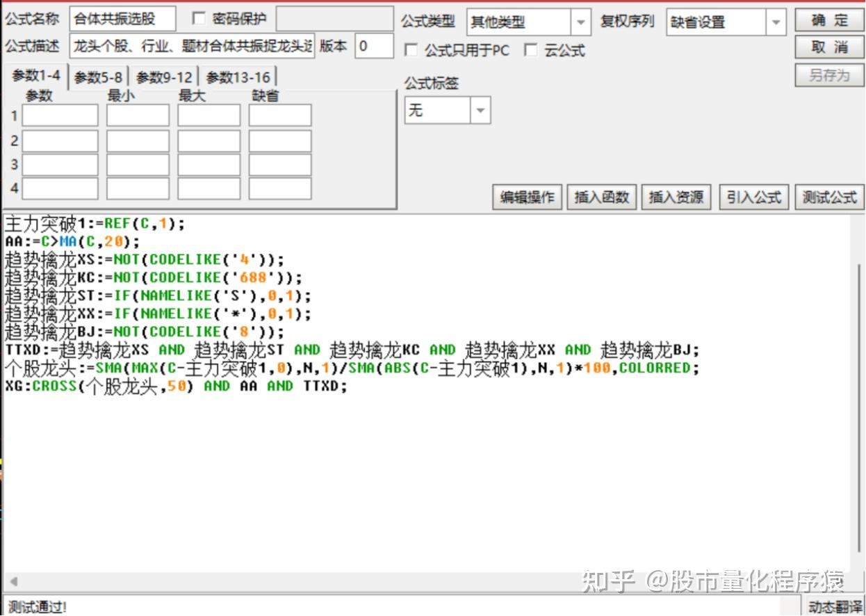Open the 参数9-12 tab
The height and width of the screenshot is (616, 866).
164,78
